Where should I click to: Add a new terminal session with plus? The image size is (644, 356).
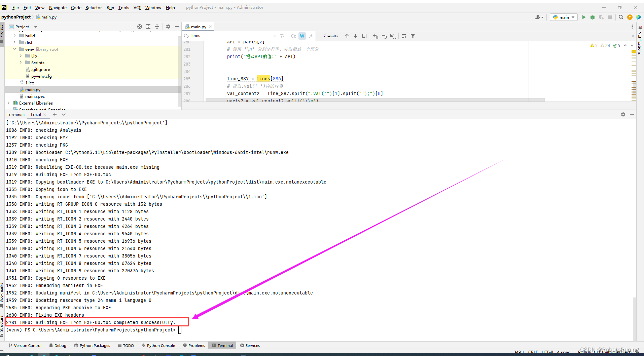pos(55,114)
